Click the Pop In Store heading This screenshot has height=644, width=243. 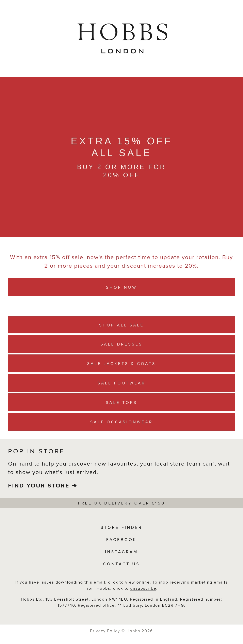pyautogui.click(x=36, y=451)
